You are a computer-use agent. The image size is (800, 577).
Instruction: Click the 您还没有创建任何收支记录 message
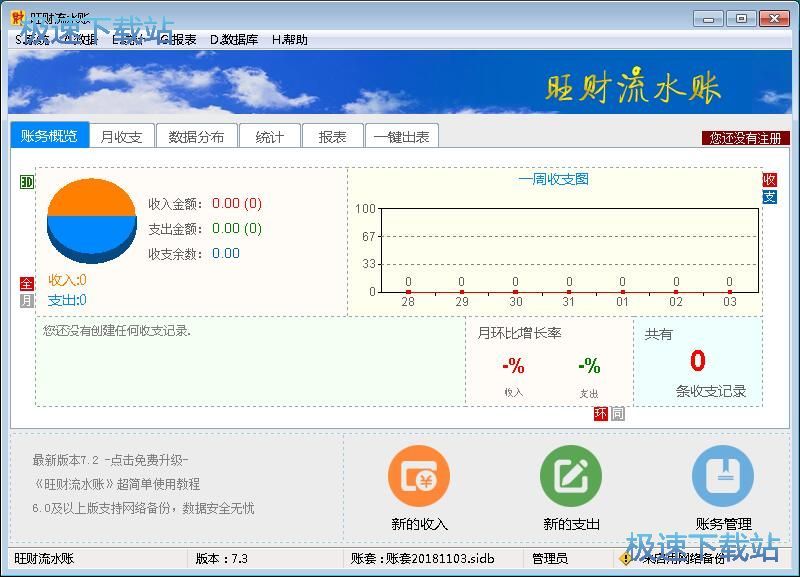coord(117,331)
